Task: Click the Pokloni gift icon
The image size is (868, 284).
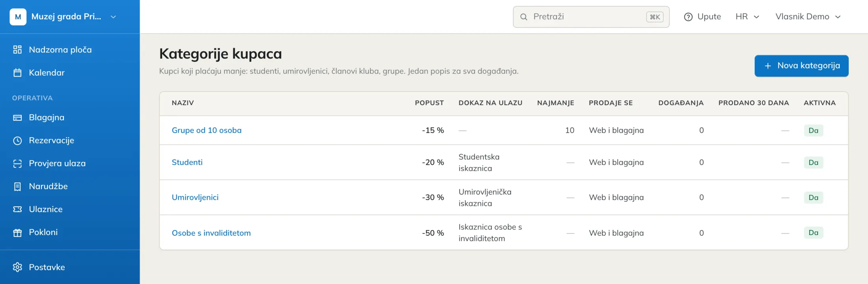Action: click(17, 232)
